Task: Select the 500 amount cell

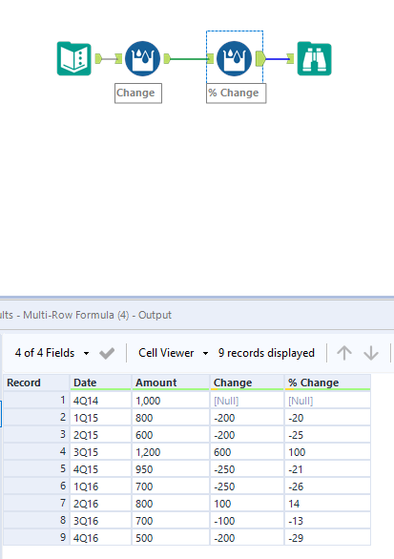Action: coord(170,538)
